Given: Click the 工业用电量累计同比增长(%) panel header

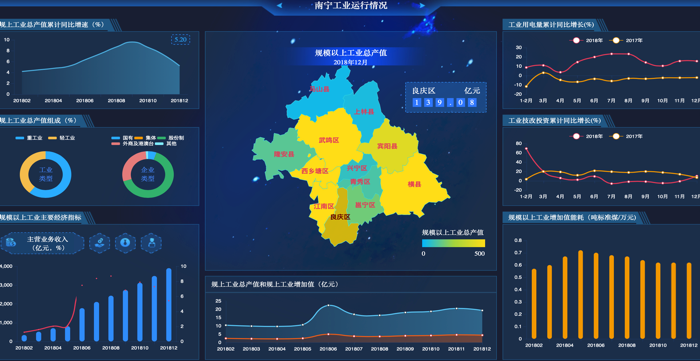Looking at the screenshot, I should coord(551,25).
